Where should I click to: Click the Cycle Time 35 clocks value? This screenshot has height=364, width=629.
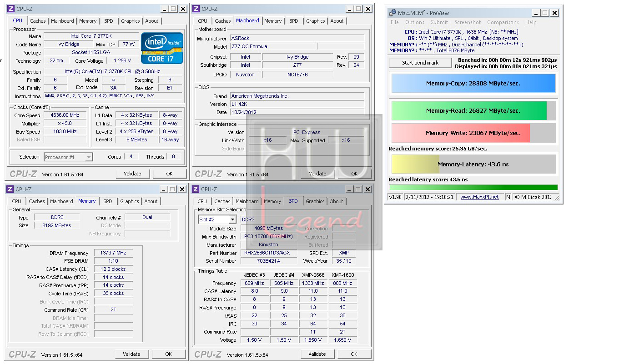[x=114, y=294]
